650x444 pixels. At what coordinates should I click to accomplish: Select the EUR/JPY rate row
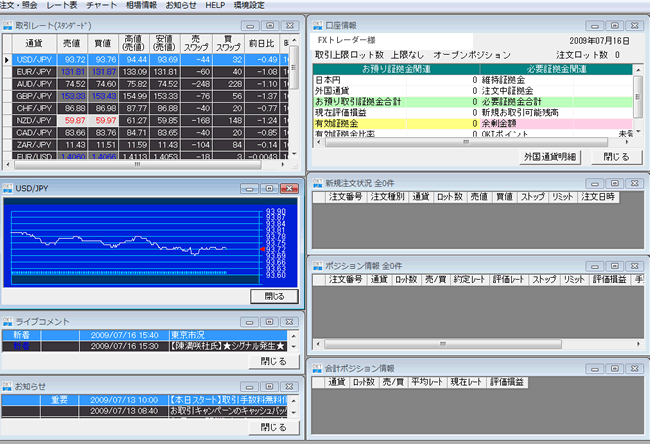[x=146, y=72]
